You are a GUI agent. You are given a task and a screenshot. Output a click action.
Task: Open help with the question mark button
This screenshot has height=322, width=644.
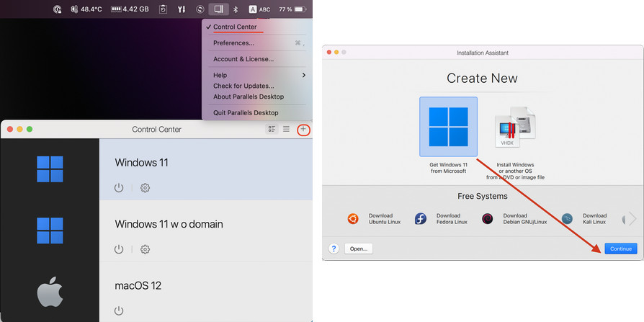coord(334,249)
